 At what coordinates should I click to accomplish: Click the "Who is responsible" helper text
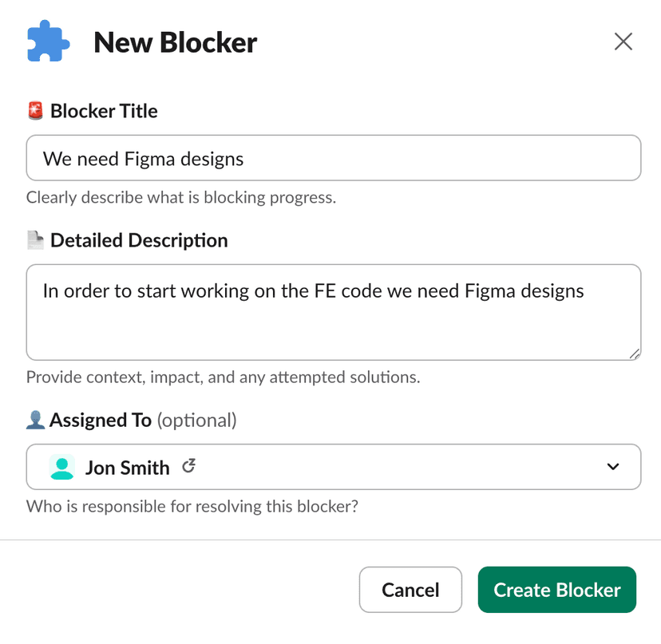192,506
